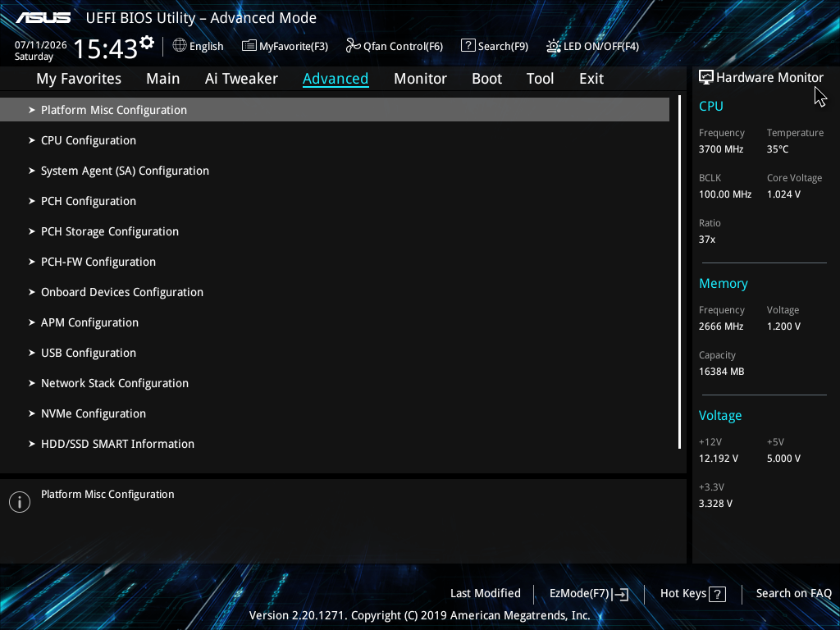Switch to My Favorites tab

(x=79, y=79)
